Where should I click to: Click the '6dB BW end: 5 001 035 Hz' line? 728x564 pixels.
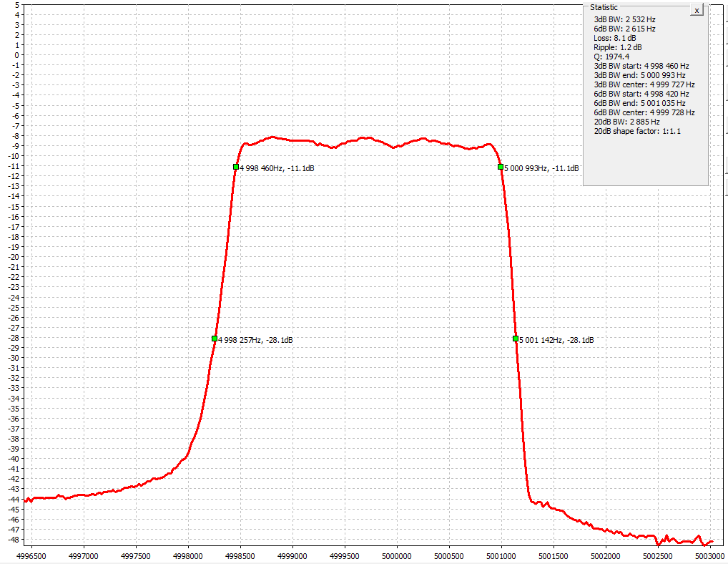(639, 103)
